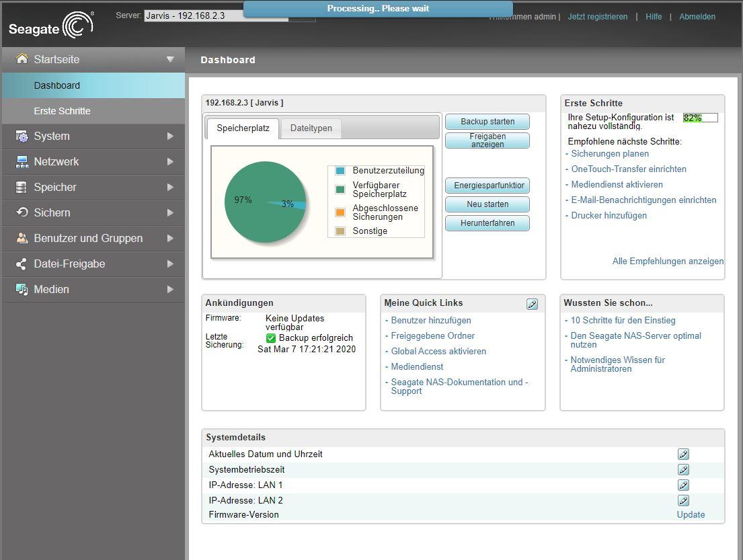
Task: Click the Energiesparfunktion button
Action: click(487, 186)
